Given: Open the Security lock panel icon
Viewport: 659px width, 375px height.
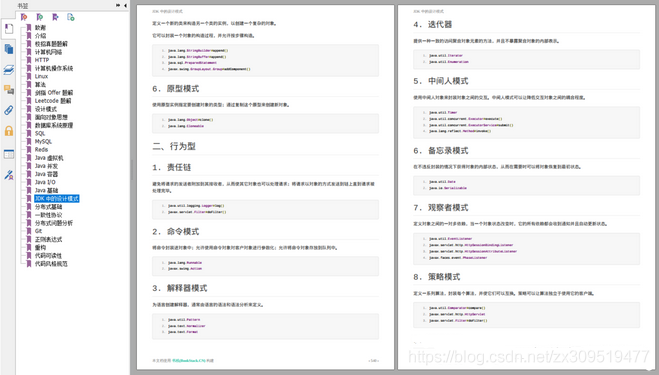Looking at the screenshot, I should click(8, 131).
